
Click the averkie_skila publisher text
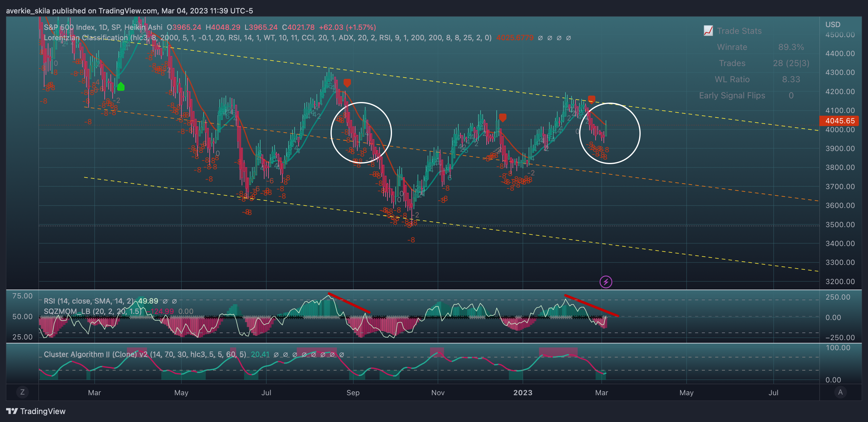pyautogui.click(x=28, y=11)
